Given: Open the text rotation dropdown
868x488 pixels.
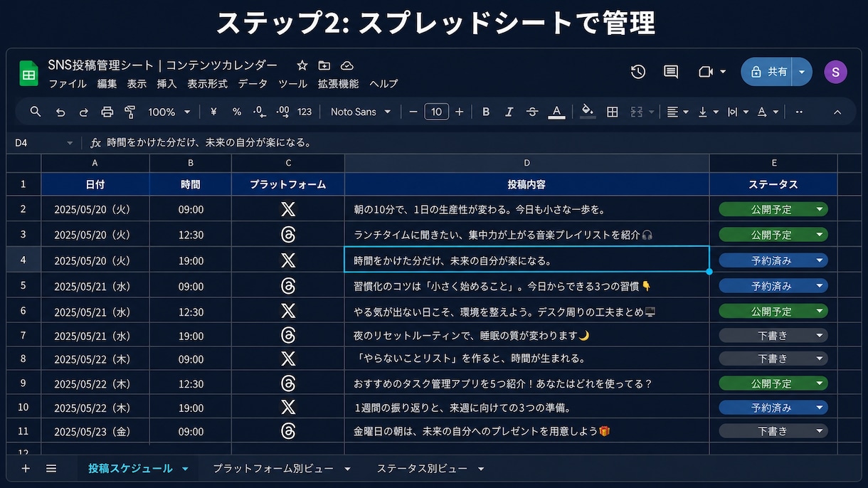Looking at the screenshot, I should 768,112.
